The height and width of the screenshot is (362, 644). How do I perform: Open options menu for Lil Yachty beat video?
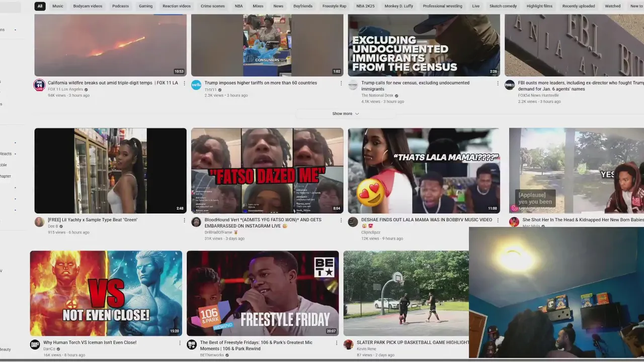click(x=184, y=220)
